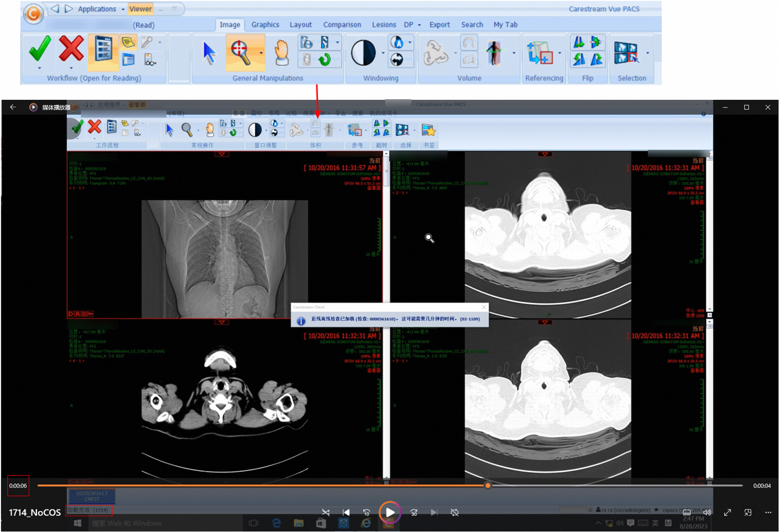
Task: Open the Export ribbon tab
Action: click(439, 25)
